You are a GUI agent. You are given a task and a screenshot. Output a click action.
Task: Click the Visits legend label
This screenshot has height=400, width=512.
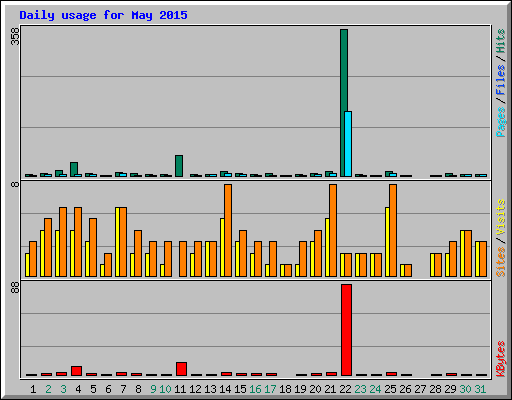click(501, 217)
